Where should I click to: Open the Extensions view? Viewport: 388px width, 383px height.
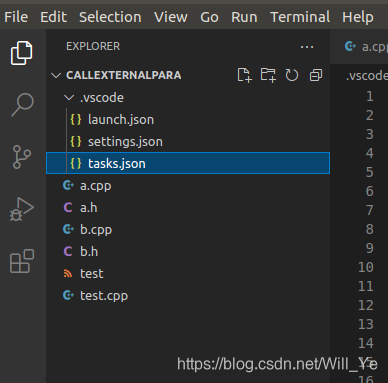pyautogui.click(x=22, y=261)
